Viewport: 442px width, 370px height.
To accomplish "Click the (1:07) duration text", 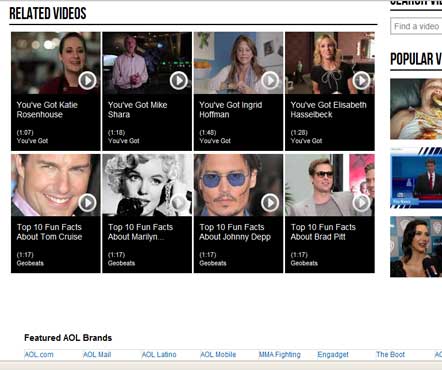I will click(25, 132).
